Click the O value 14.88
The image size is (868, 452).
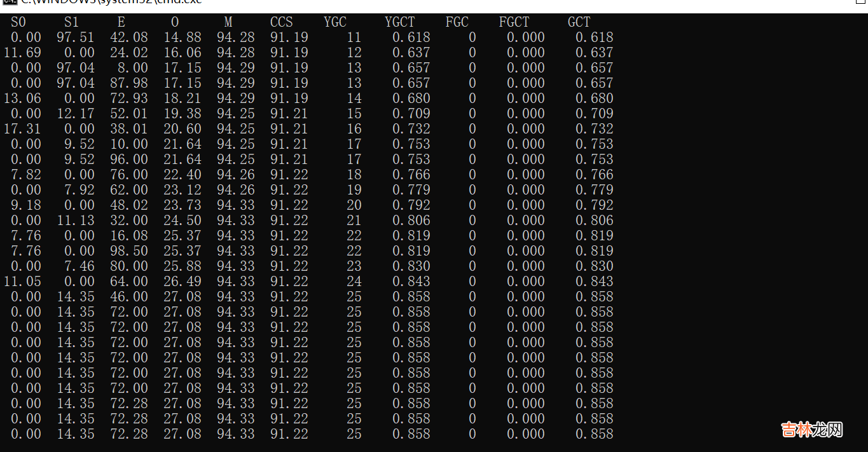182,38
